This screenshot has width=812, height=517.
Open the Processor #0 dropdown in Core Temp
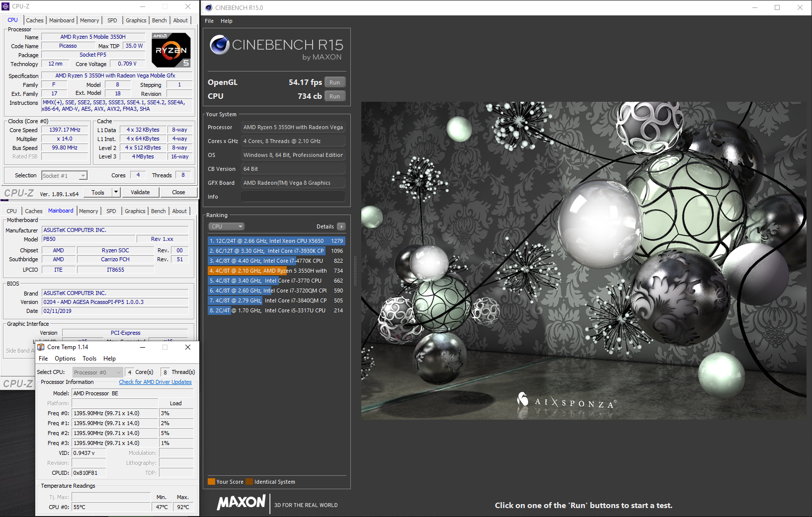point(97,372)
